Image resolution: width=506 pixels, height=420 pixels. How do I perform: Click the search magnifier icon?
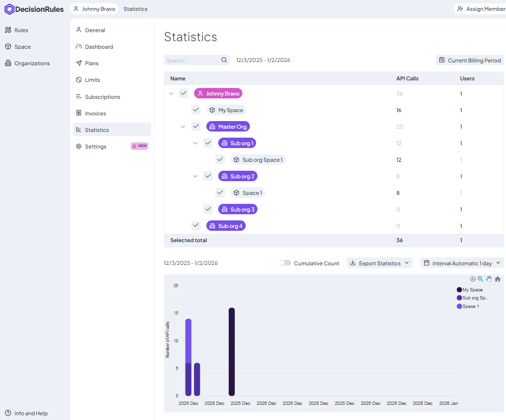tap(224, 60)
